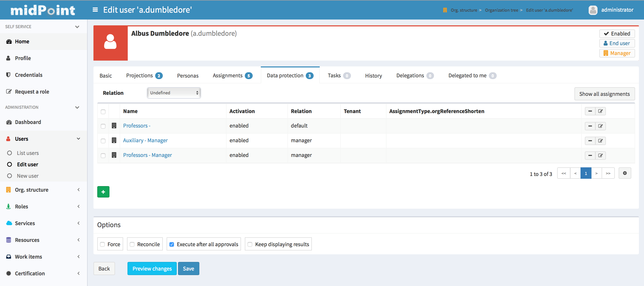Open the Relation dropdown showing Undefined
Screen dimensions: 644x286
(x=174, y=93)
